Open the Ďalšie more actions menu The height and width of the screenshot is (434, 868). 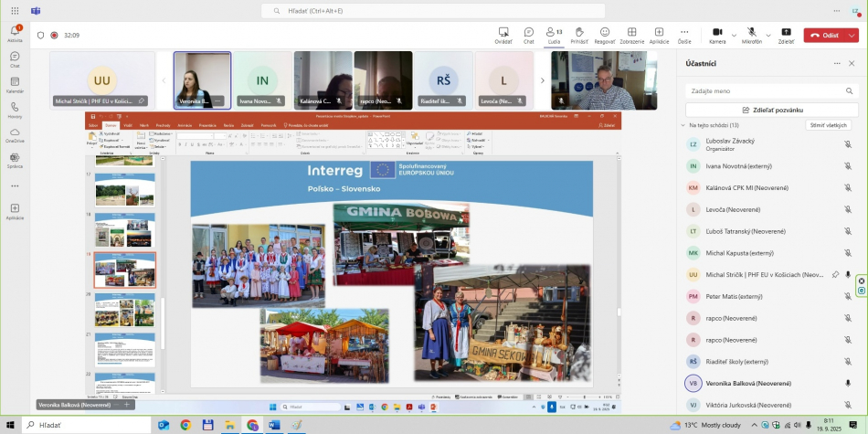[684, 32]
